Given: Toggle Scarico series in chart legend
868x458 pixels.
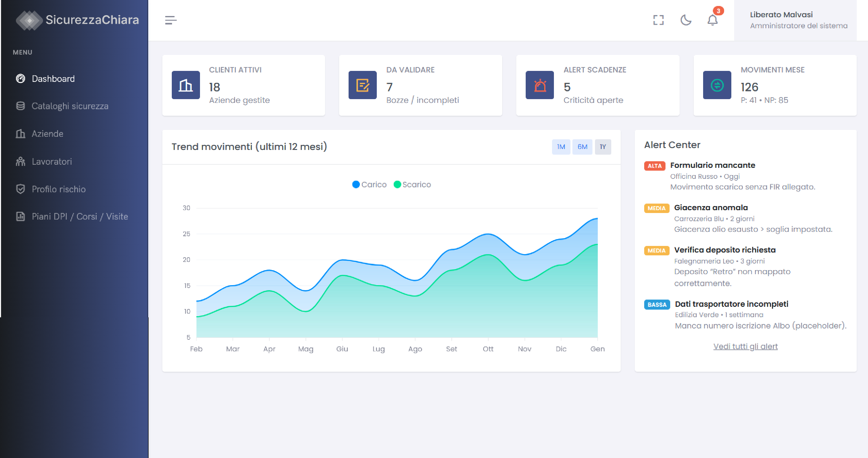Looking at the screenshot, I should pyautogui.click(x=412, y=184).
